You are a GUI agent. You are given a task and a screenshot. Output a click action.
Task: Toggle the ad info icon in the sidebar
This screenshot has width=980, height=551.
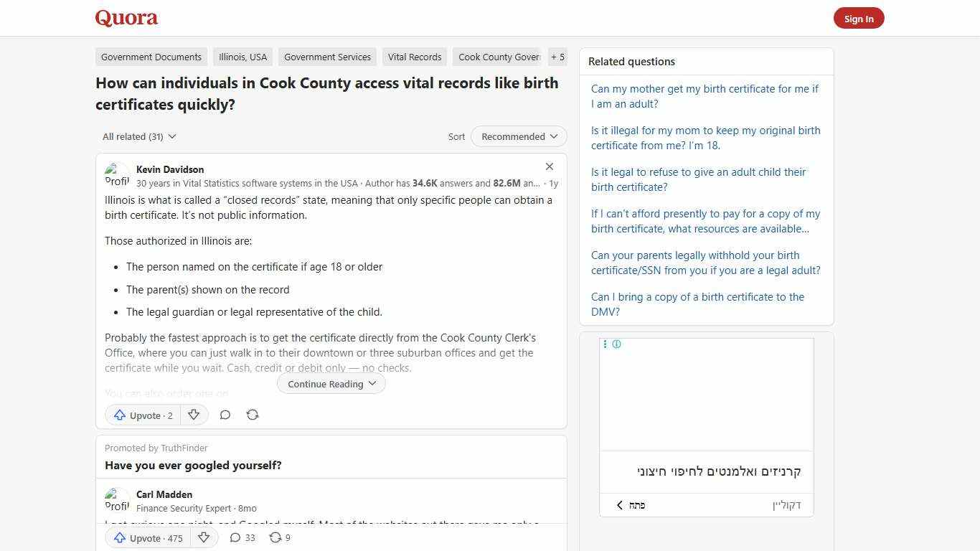(x=617, y=344)
